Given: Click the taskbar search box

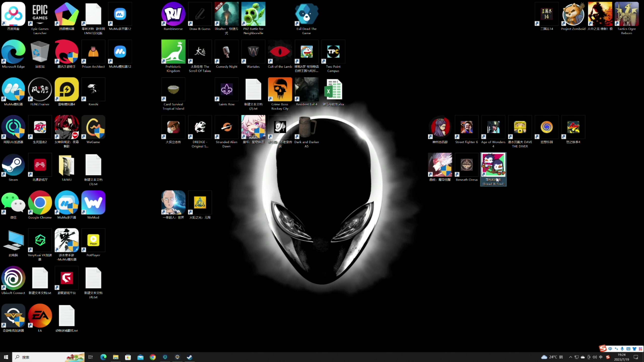Looking at the screenshot, I should tap(49, 357).
